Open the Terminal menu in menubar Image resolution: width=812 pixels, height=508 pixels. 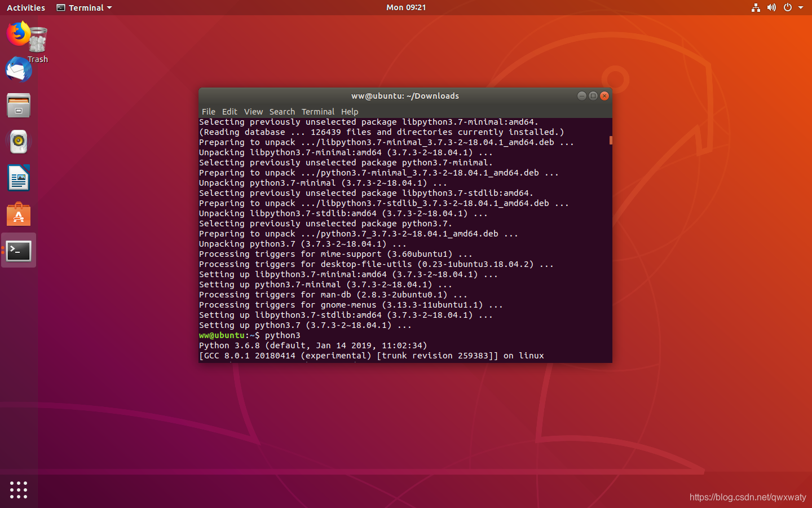point(318,112)
